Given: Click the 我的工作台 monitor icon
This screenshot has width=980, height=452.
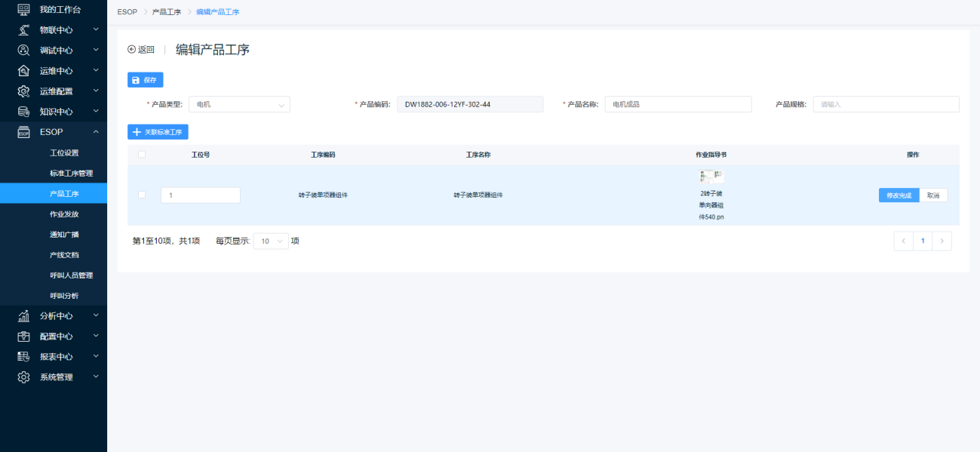Looking at the screenshot, I should pos(23,9).
